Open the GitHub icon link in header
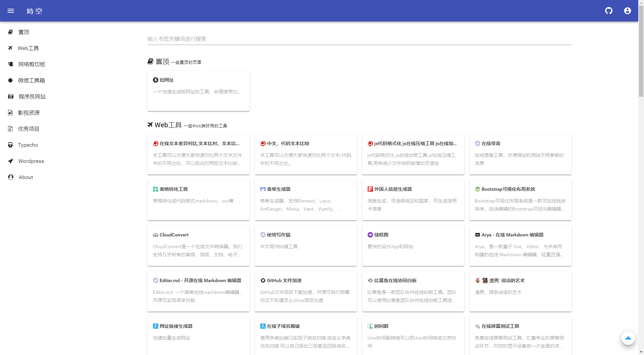 [x=608, y=11]
